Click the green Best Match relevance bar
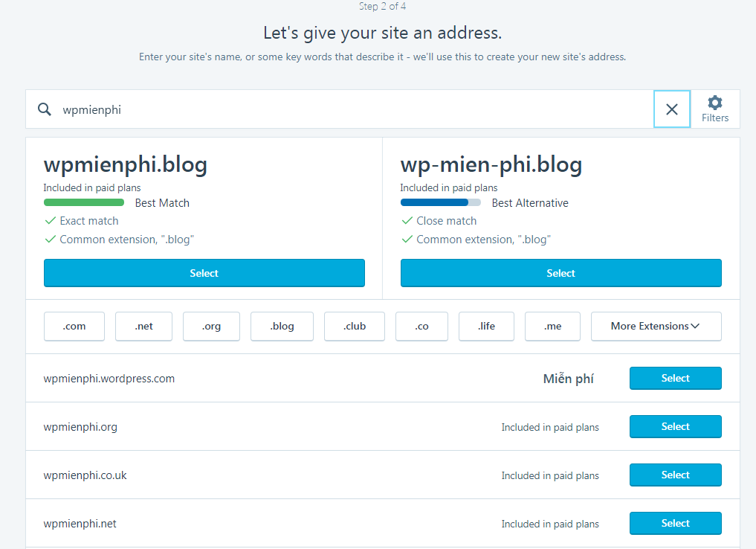Screen dimensions: 756x549 [x=84, y=202]
